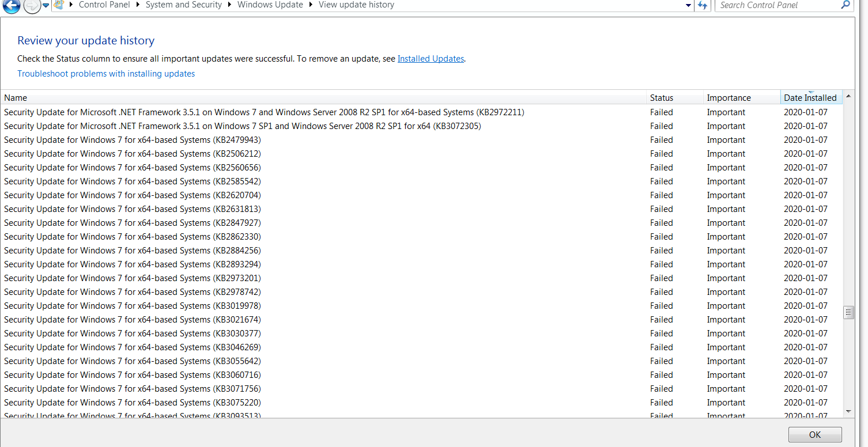
Task: Navigate to System and Security breadcrumb
Action: pyautogui.click(x=184, y=5)
